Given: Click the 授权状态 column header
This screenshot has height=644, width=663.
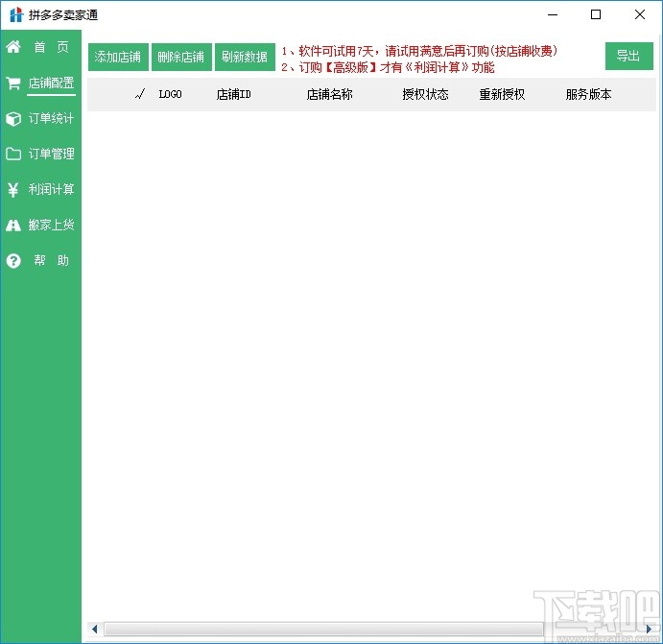Looking at the screenshot, I should click(x=425, y=94).
